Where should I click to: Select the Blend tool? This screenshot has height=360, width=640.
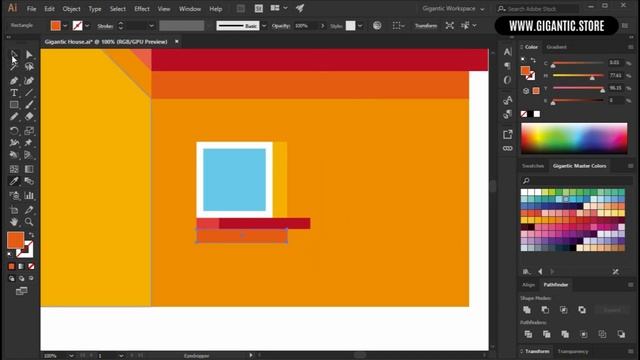[x=29, y=181]
